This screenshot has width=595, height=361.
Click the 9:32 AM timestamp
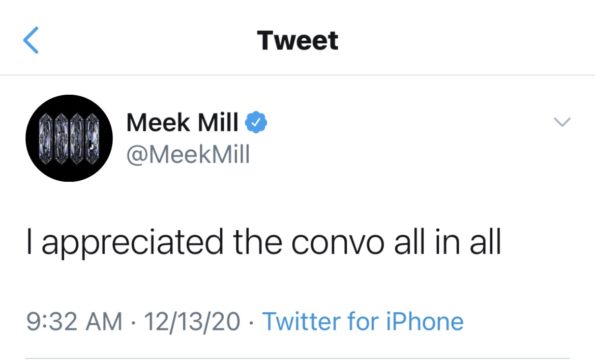coord(74,321)
